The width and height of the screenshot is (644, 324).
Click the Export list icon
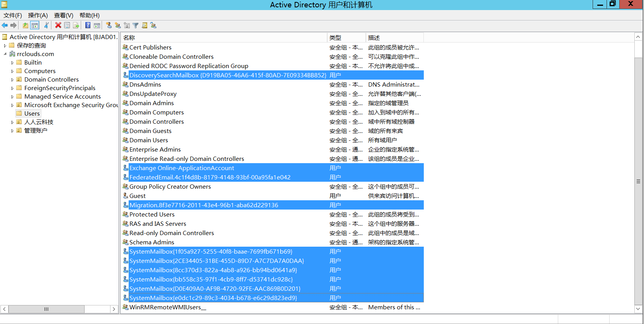[x=76, y=26]
